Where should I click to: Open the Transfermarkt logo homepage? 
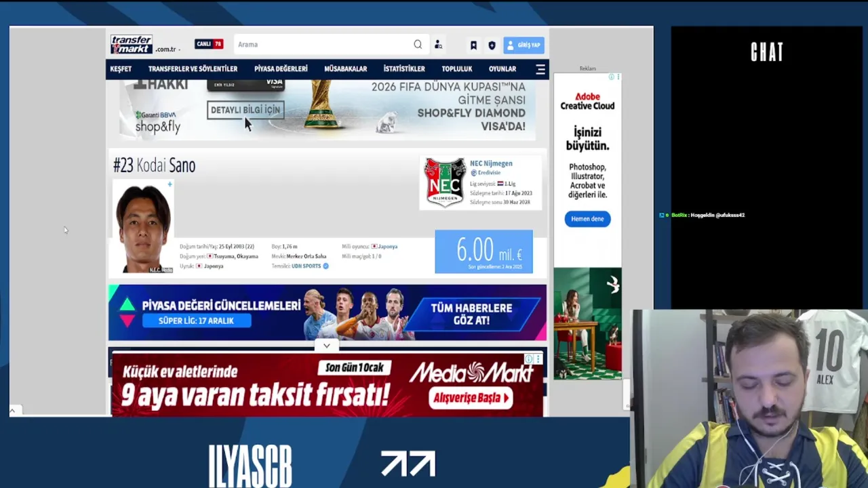(132, 44)
